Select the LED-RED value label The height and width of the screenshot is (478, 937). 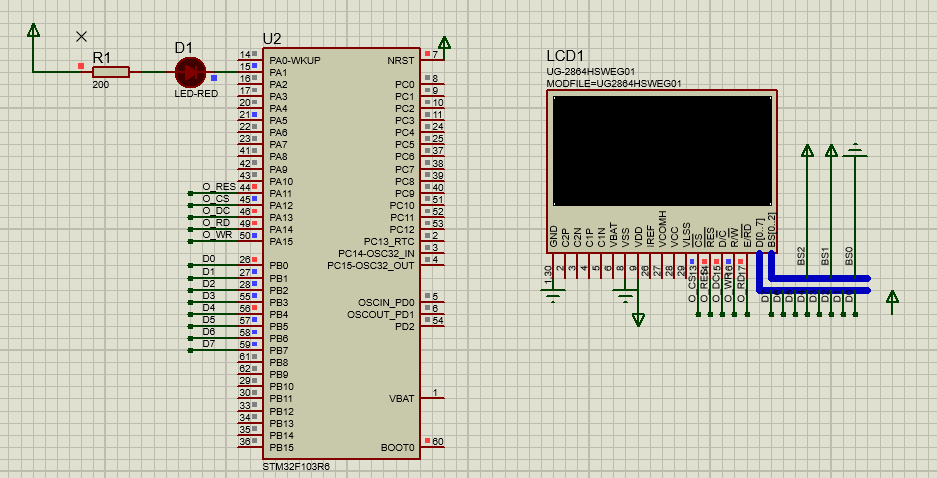coord(196,94)
